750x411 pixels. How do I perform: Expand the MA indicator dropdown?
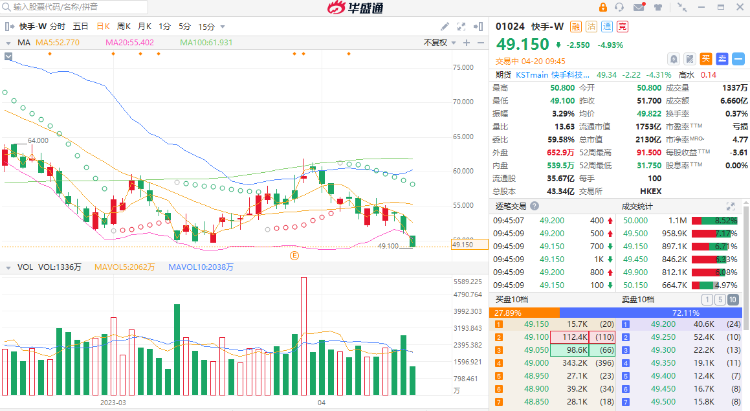(x=8, y=43)
